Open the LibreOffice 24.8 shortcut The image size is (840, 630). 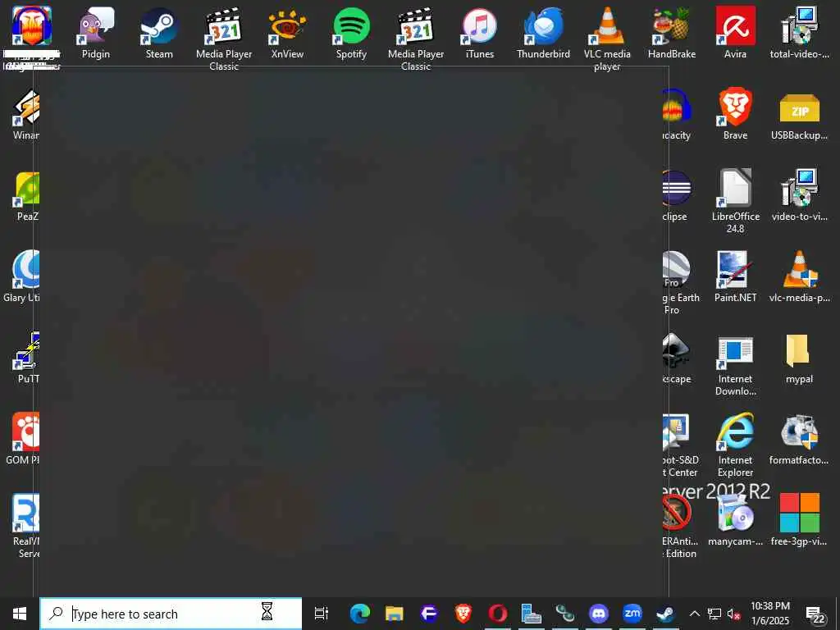(736, 201)
